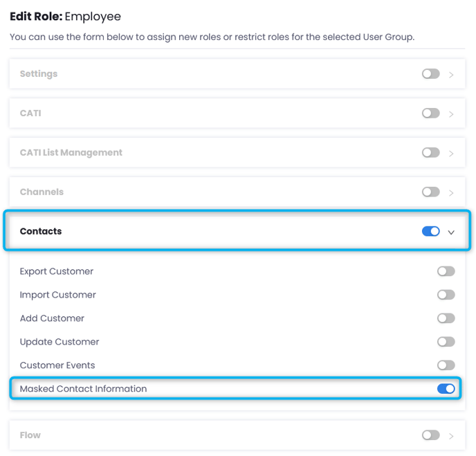Disable the Contacts role switch
Screen dimensions: 476x456
pos(430,232)
